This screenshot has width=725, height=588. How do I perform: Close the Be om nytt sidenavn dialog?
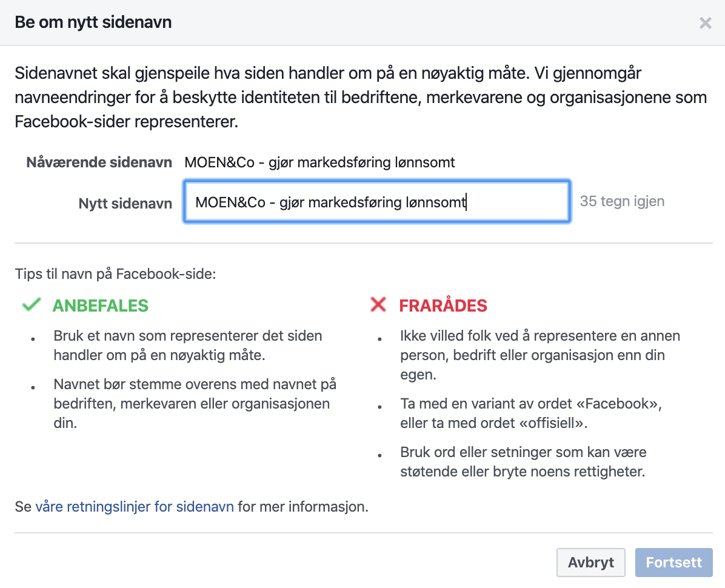pyautogui.click(x=705, y=22)
